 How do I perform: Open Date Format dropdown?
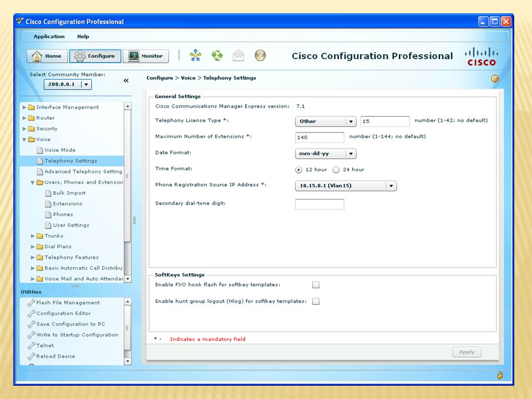coord(326,154)
